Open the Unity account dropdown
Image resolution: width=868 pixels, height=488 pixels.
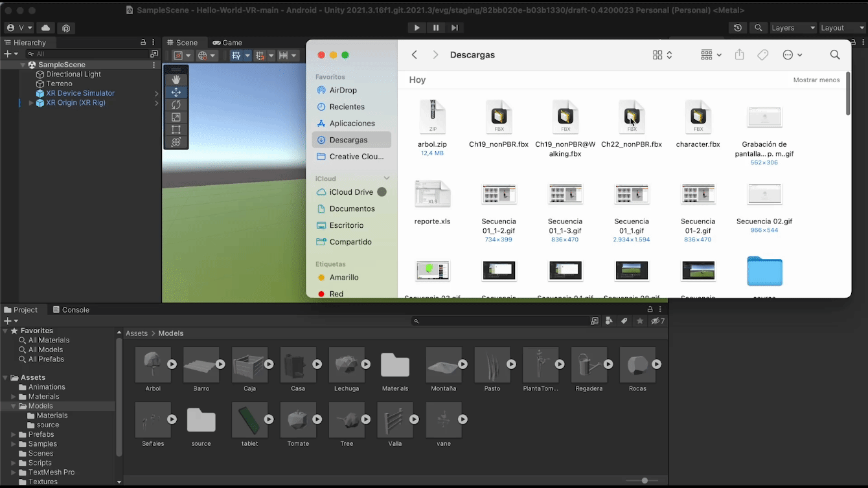(x=18, y=28)
